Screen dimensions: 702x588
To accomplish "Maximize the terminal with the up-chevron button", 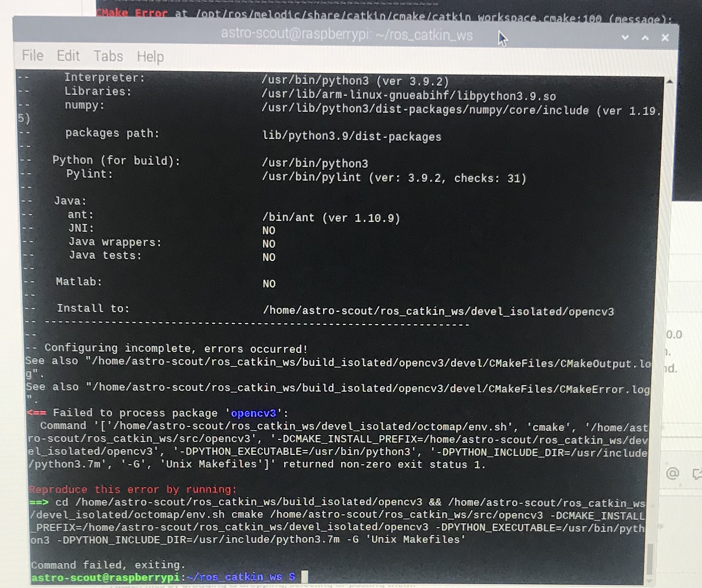I will [645, 38].
